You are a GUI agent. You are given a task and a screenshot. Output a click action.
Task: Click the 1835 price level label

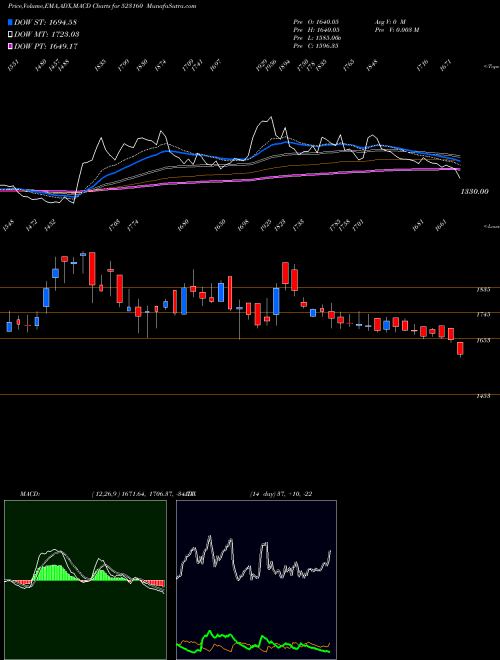pos(483,290)
